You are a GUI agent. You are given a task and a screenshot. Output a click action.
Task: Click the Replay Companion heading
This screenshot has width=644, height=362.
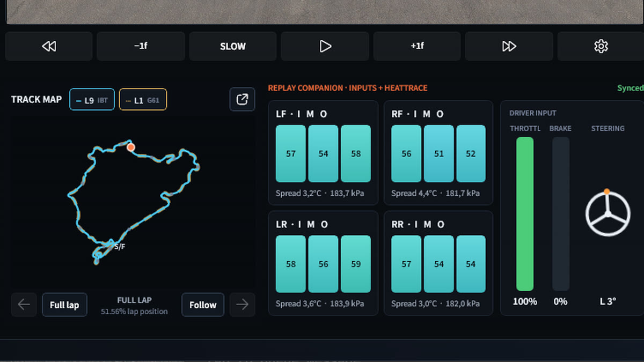(348, 88)
